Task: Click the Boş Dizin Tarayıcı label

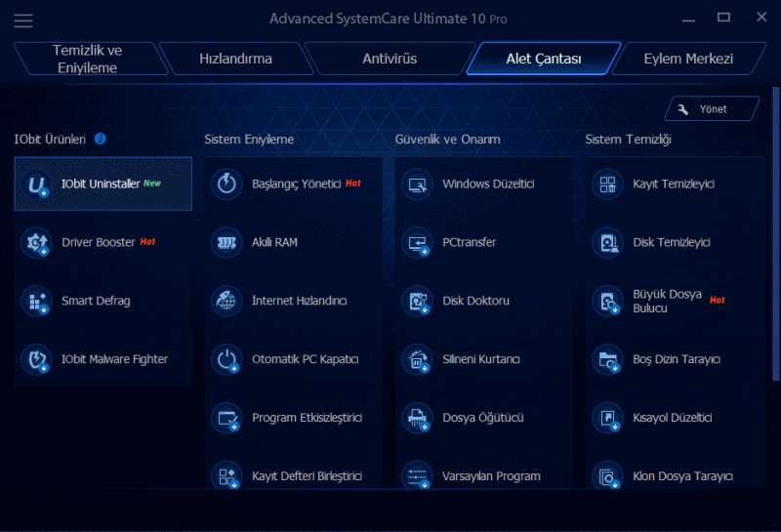Action: [677, 359]
